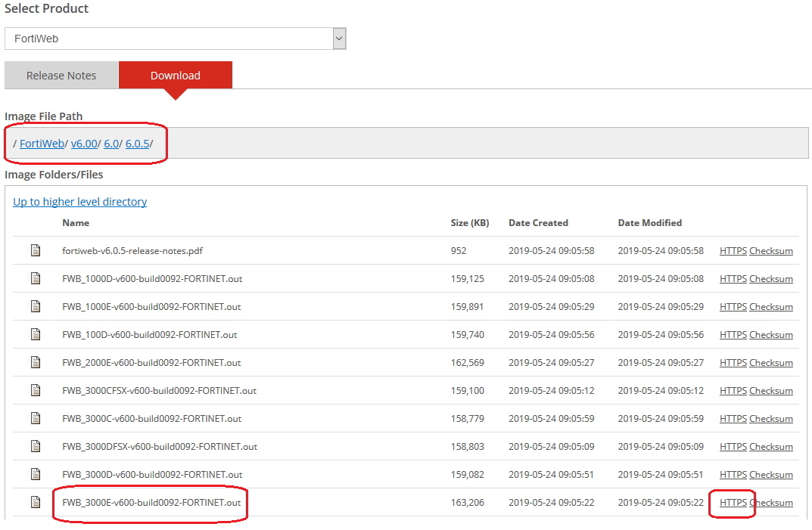Screen dimensions: 812x530
Task: Click file icon for FWB_3000C-v600 row
Action: click(36, 418)
